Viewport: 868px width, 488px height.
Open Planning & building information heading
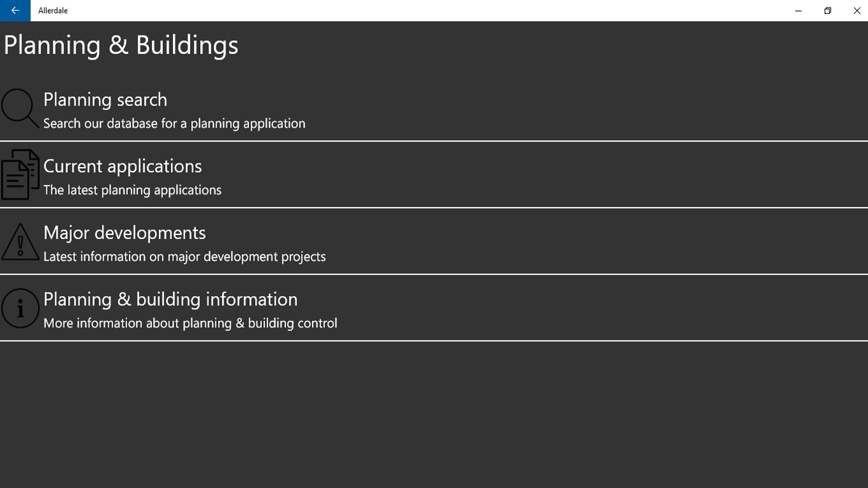click(x=170, y=299)
